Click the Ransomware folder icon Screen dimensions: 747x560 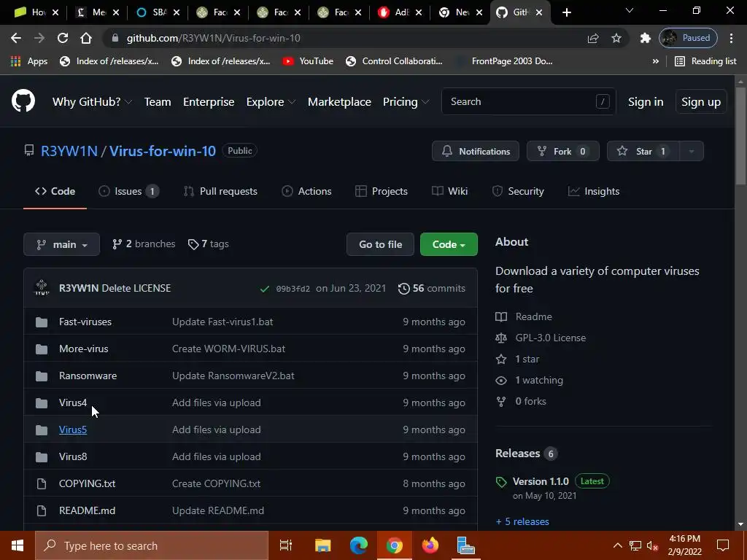tap(42, 376)
